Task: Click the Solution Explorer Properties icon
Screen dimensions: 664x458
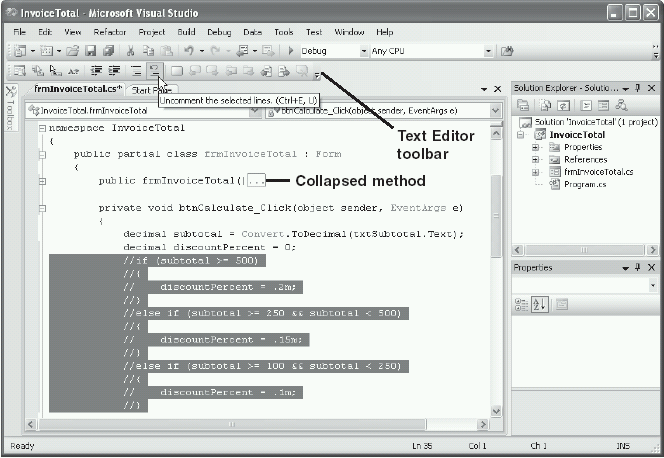Action: [523, 105]
